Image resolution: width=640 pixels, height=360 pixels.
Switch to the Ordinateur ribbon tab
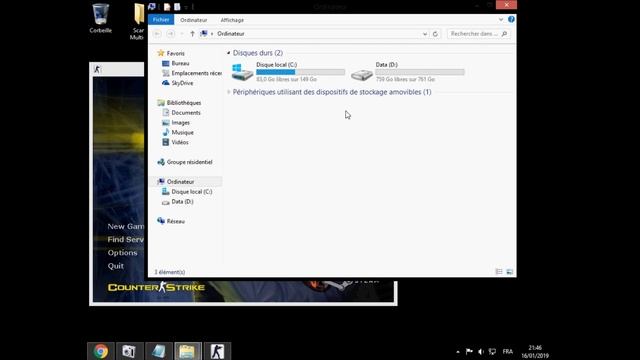(193, 20)
